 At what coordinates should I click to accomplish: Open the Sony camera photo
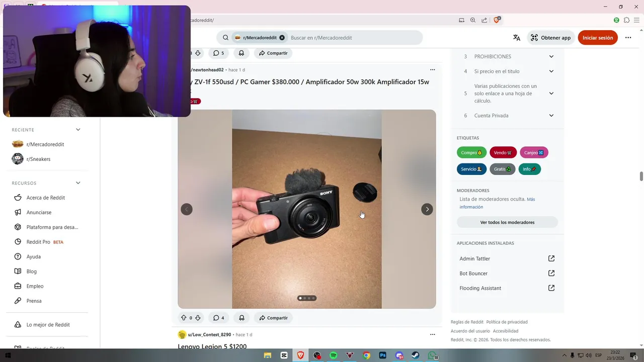[x=307, y=209]
